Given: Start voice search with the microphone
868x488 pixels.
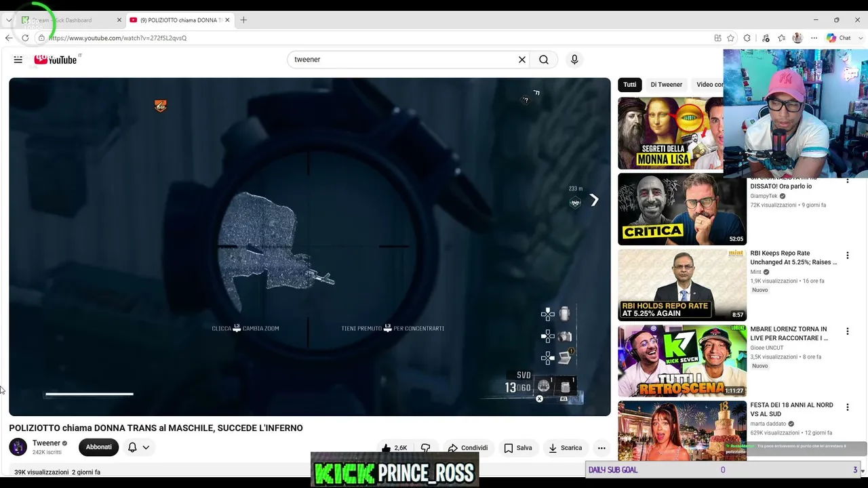Looking at the screenshot, I should point(574,60).
